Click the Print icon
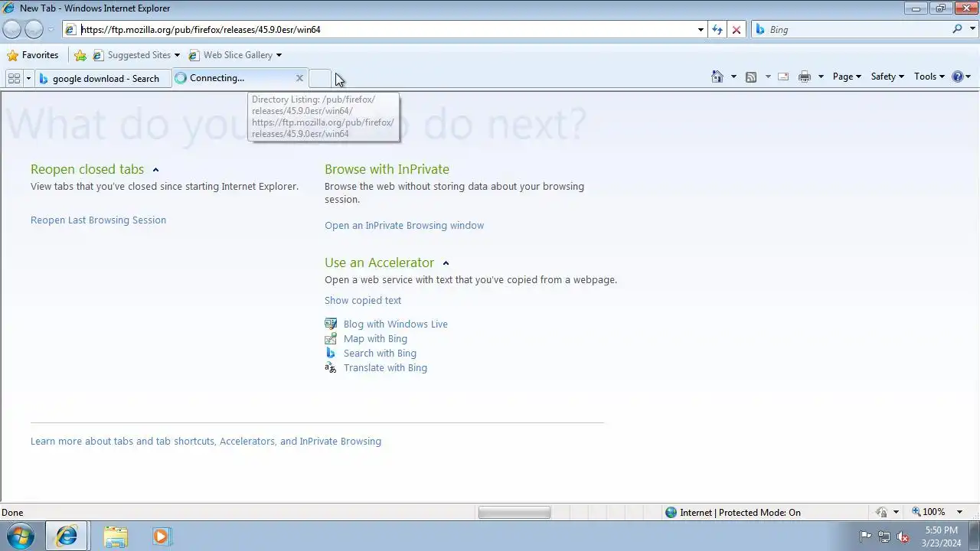Screen dimensions: 980x551 coord(805,77)
